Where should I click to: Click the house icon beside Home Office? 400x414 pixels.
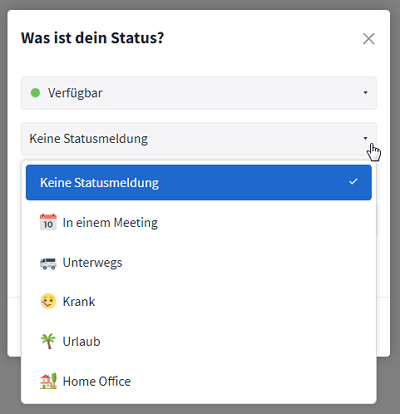[48, 381]
